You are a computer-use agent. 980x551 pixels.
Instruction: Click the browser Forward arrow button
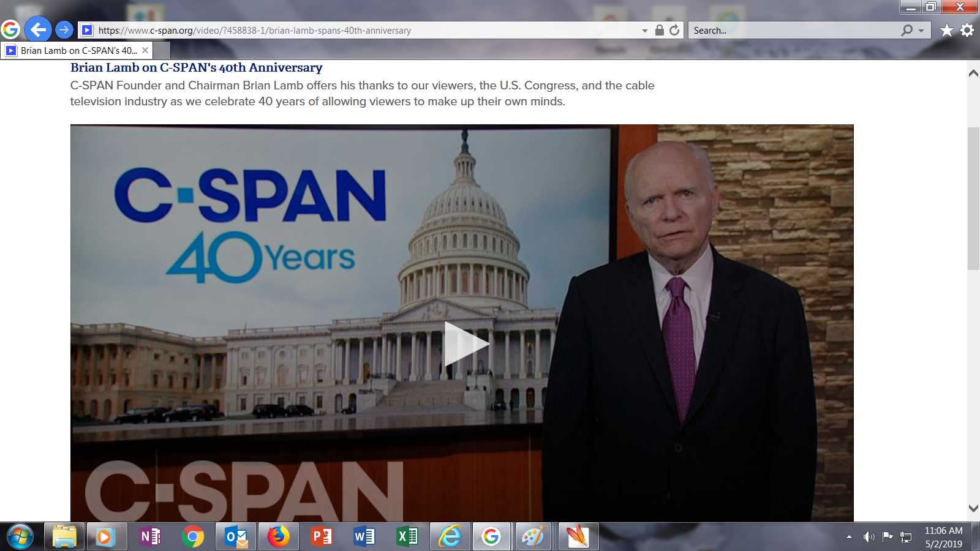(x=64, y=29)
